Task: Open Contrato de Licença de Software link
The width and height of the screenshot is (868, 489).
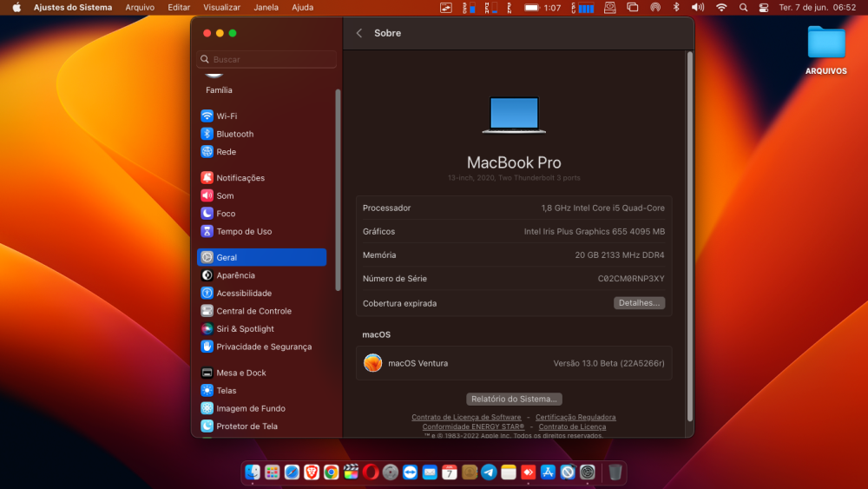Action: coord(466,417)
